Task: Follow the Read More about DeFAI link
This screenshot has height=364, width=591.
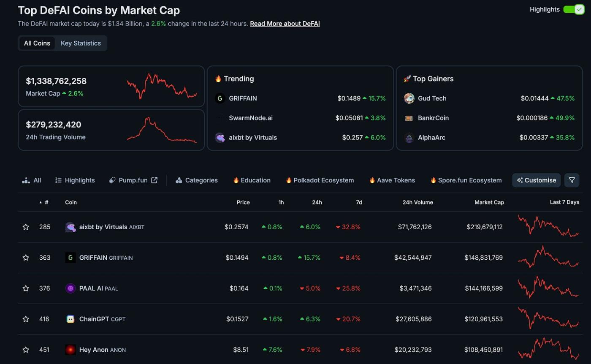Action: point(285,24)
